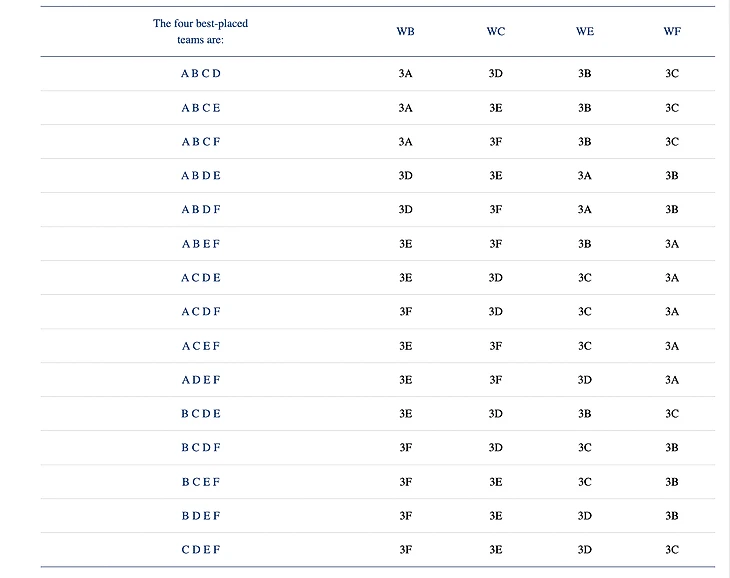Choose the A B E F combination label
The image size is (730, 578).
[201, 244]
